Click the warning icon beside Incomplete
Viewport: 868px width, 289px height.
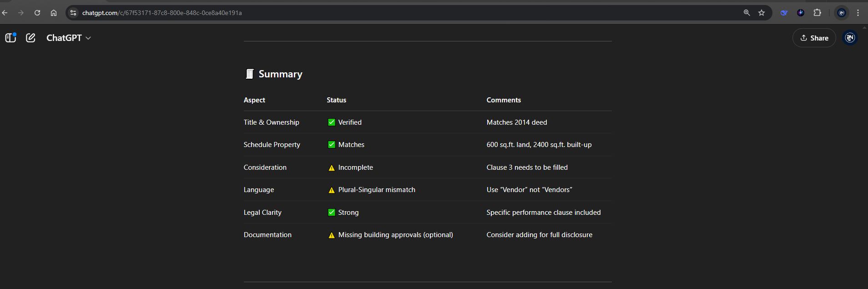332,168
